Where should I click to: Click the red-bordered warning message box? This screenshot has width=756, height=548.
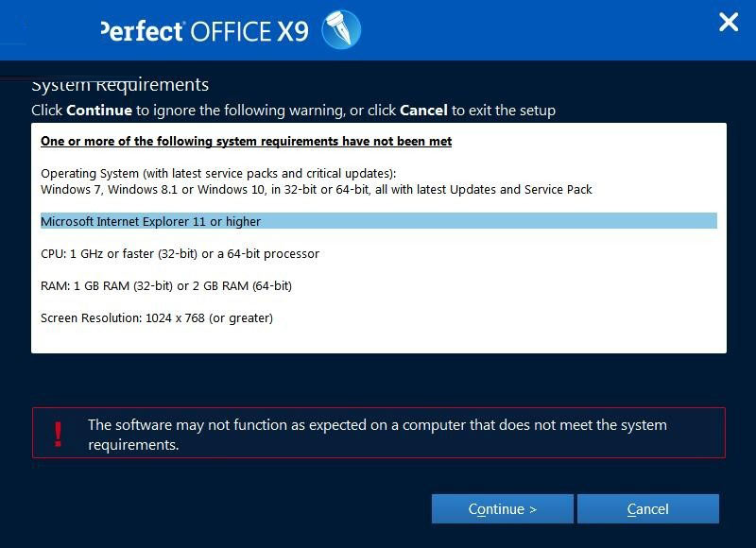[x=378, y=431]
